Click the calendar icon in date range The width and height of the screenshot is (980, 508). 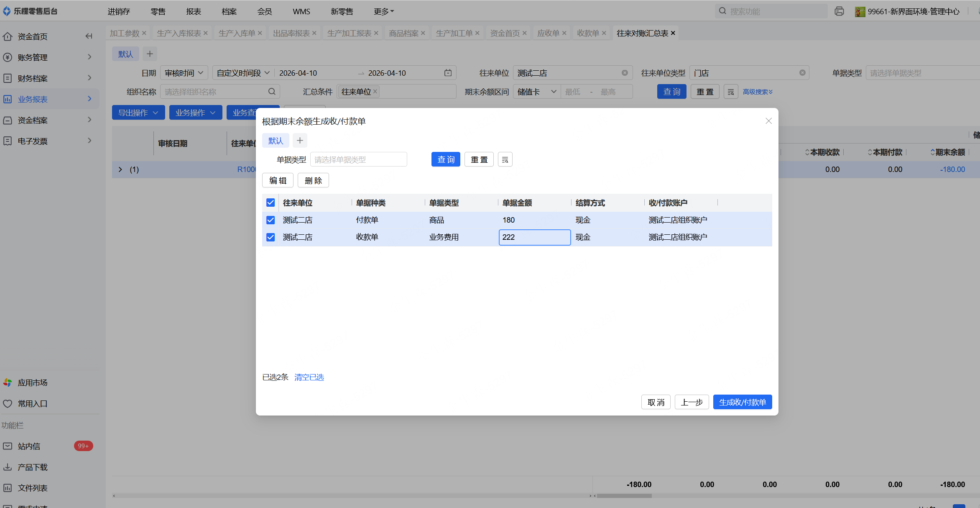click(x=448, y=73)
